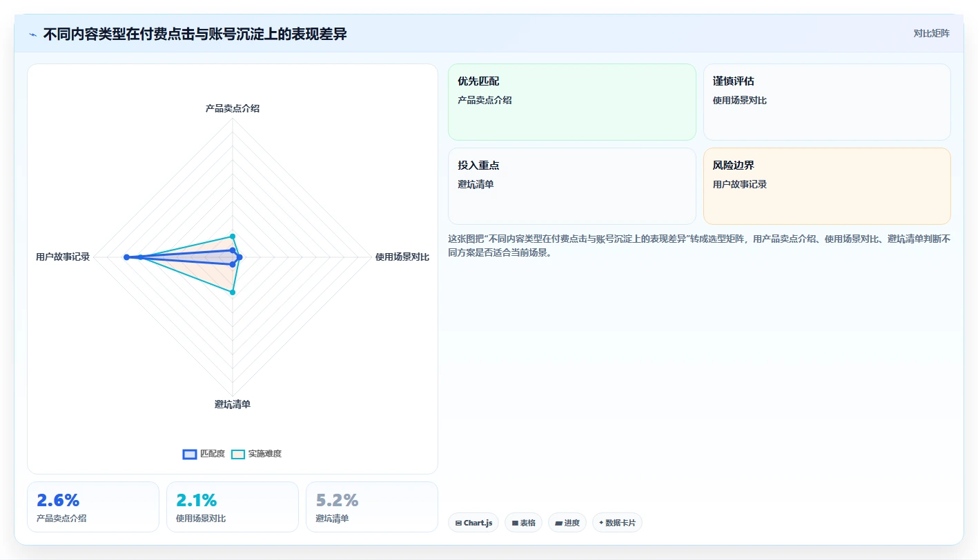Click the 产品卖点介绍 radar axis label

pos(233,108)
